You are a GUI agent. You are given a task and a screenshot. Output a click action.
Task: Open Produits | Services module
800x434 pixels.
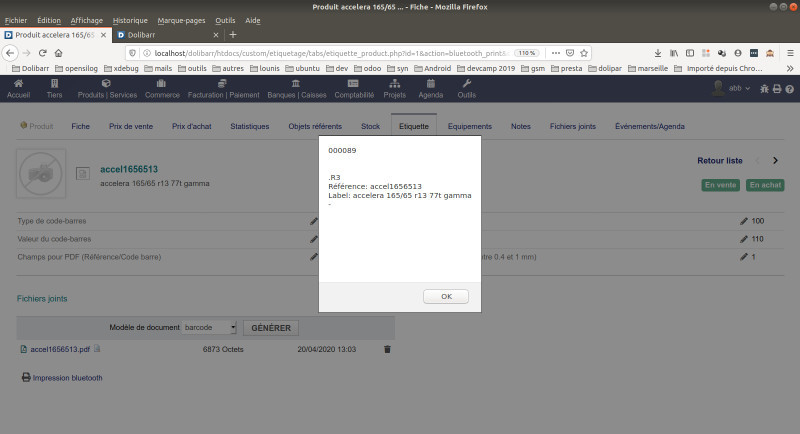tap(107, 89)
